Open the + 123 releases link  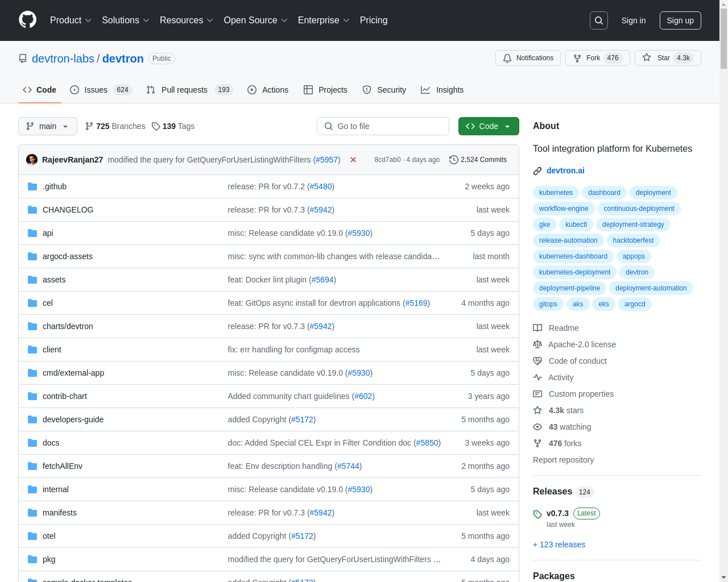pos(559,544)
